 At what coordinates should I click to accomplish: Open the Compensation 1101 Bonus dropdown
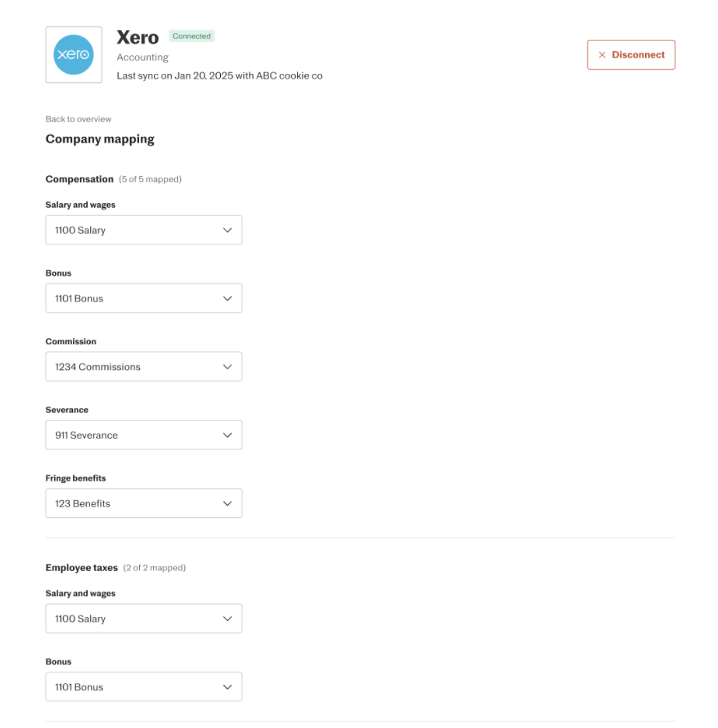tap(144, 298)
